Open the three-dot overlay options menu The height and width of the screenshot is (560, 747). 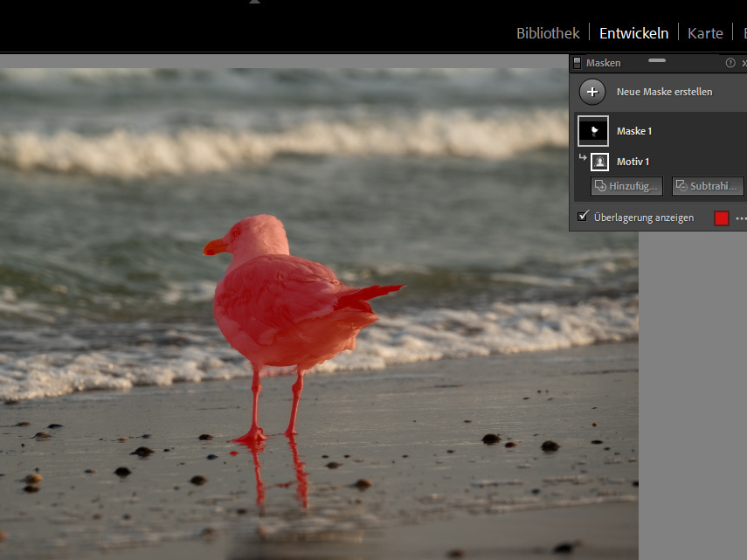741,218
